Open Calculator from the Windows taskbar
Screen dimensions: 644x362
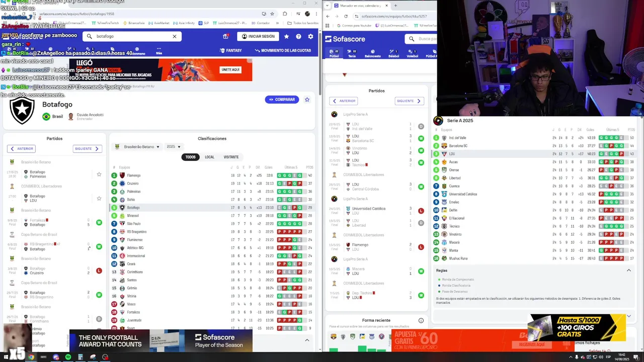(80, 357)
